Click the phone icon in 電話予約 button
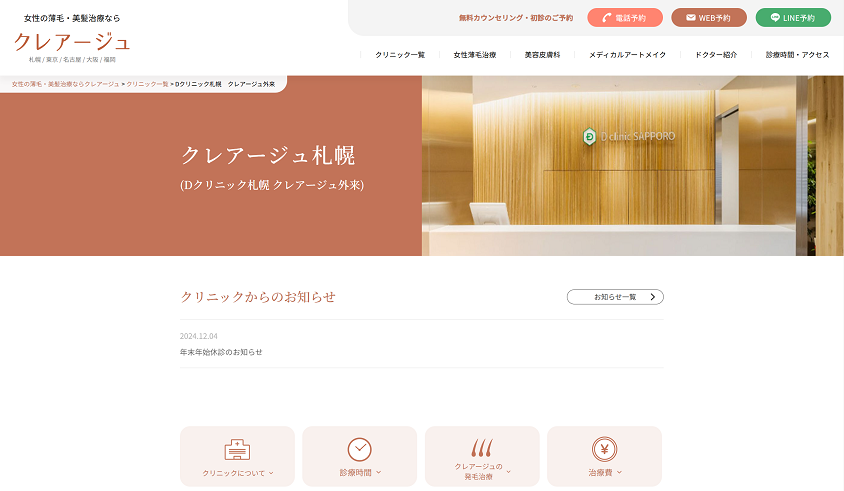Viewport: 844px width, 491px height. coord(607,18)
